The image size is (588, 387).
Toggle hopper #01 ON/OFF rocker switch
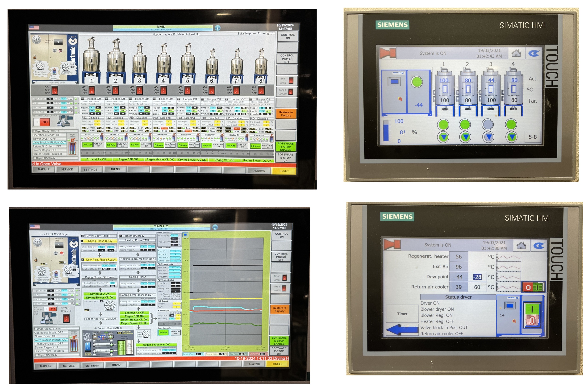[92, 90]
